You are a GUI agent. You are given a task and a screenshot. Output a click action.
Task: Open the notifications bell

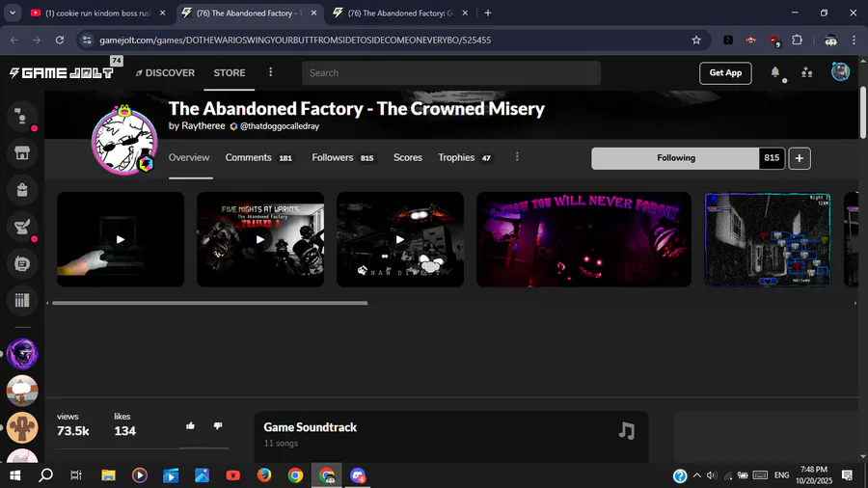[775, 72]
